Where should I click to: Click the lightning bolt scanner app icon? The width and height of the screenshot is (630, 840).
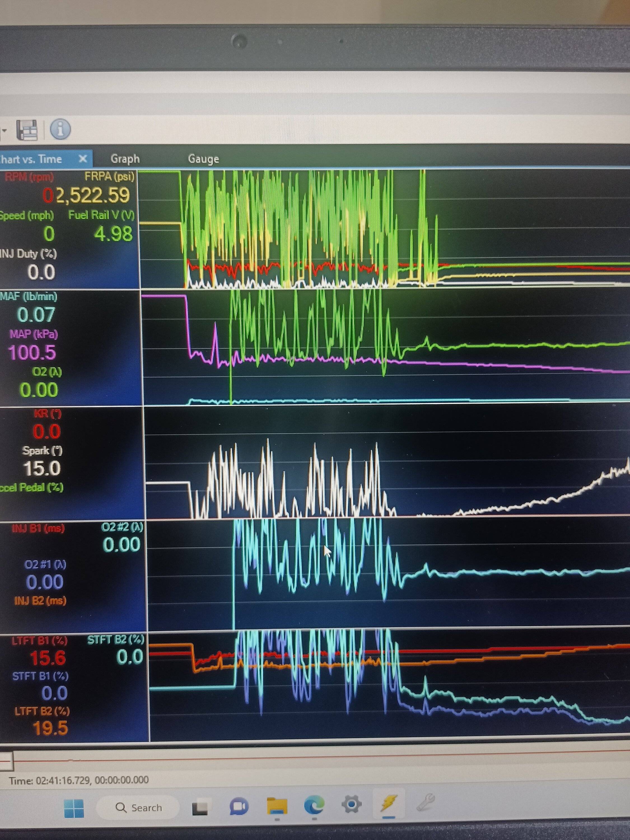(388, 802)
